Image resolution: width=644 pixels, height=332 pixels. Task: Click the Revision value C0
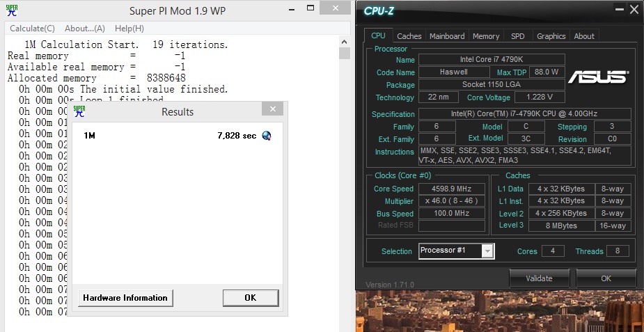[613, 139]
